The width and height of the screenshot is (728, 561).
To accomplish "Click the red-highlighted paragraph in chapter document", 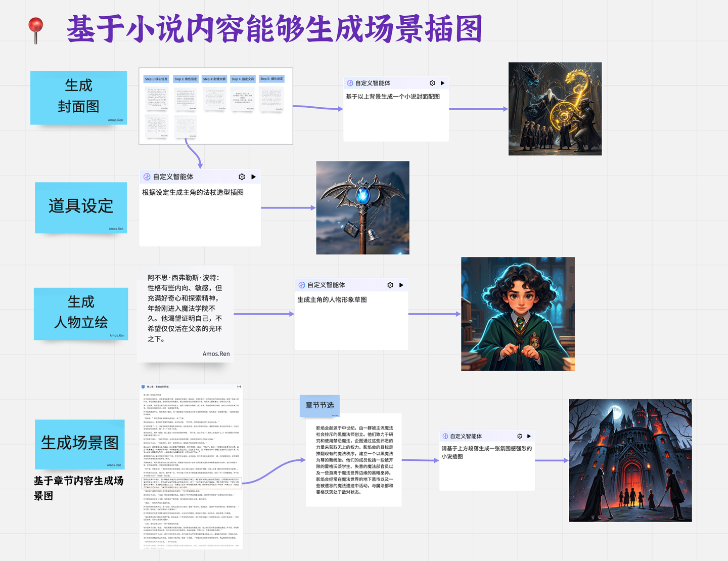I will (x=192, y=483).
